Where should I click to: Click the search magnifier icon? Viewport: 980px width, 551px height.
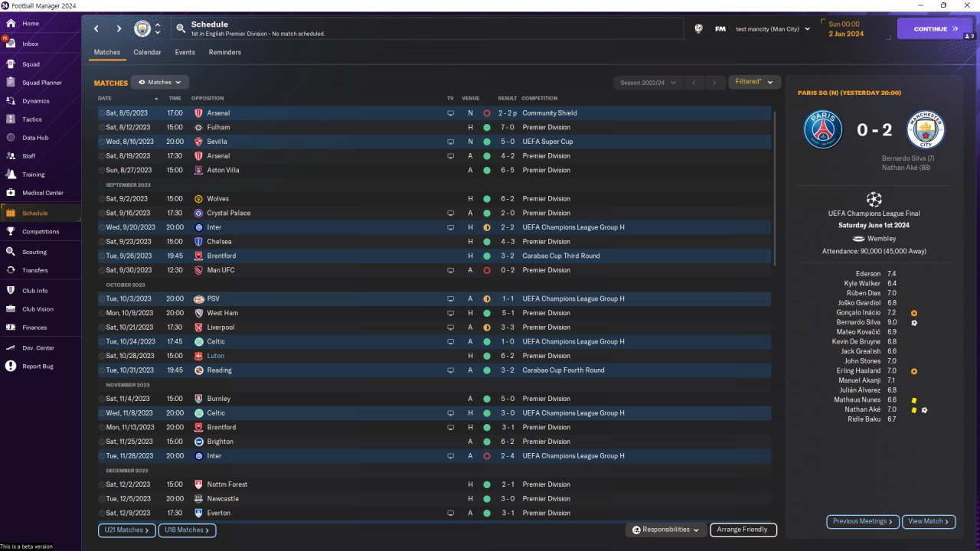[181, 29]
